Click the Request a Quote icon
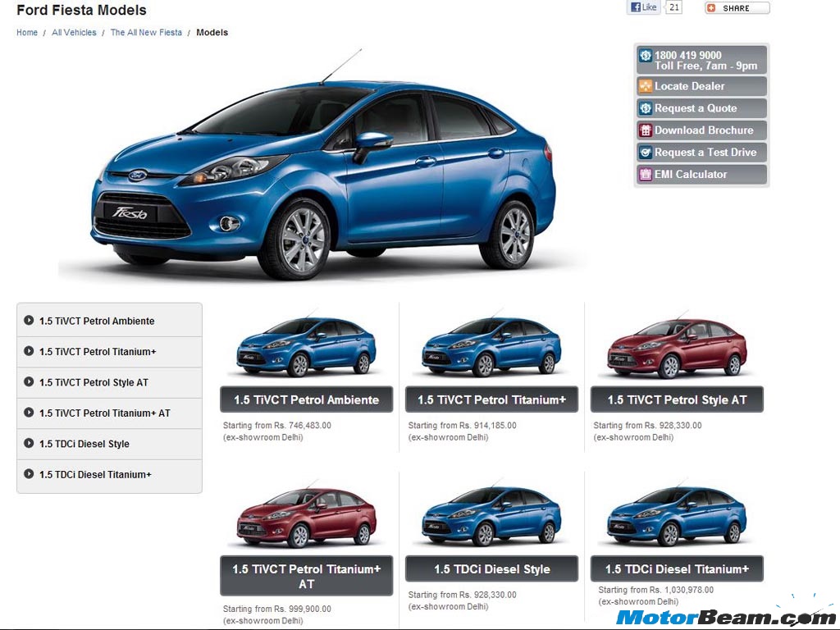 click(x=646, y=108)
